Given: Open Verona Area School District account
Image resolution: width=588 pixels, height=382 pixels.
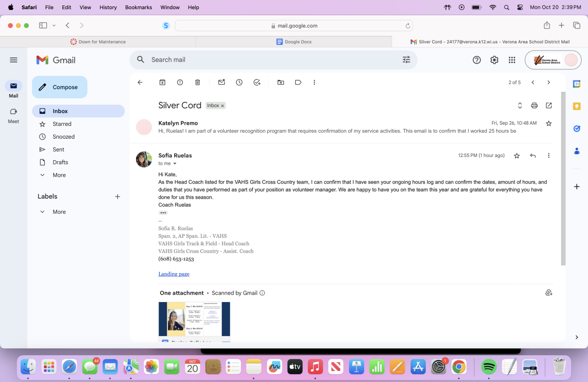Looking at the screenshot, I should pyautogui.click(x=553, y=60).
